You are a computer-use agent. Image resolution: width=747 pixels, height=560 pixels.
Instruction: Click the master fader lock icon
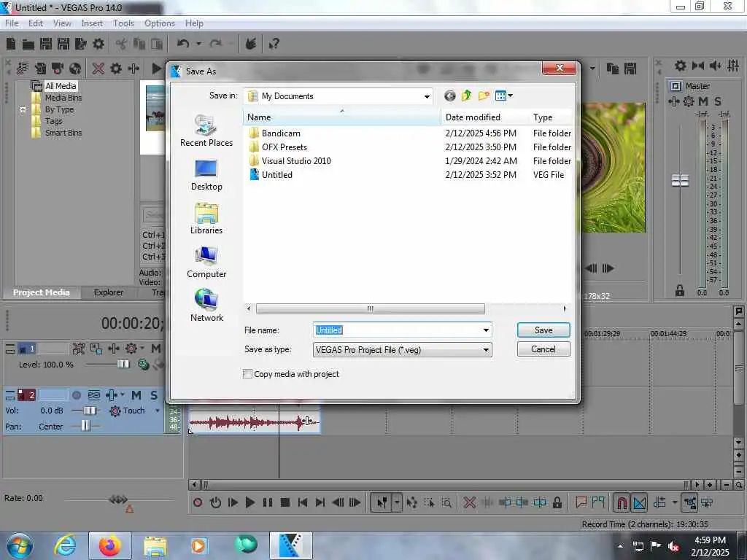coord(680,290)
